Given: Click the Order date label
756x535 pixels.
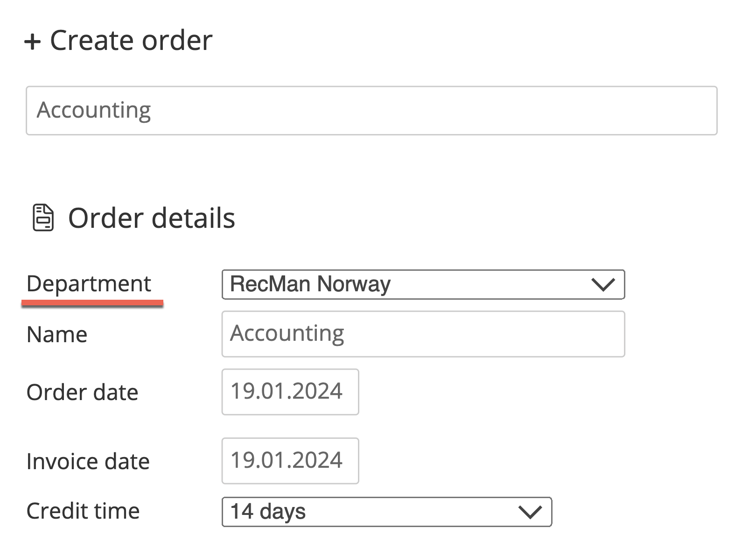Looking at the screenshot, I should (x=82, y=392).
